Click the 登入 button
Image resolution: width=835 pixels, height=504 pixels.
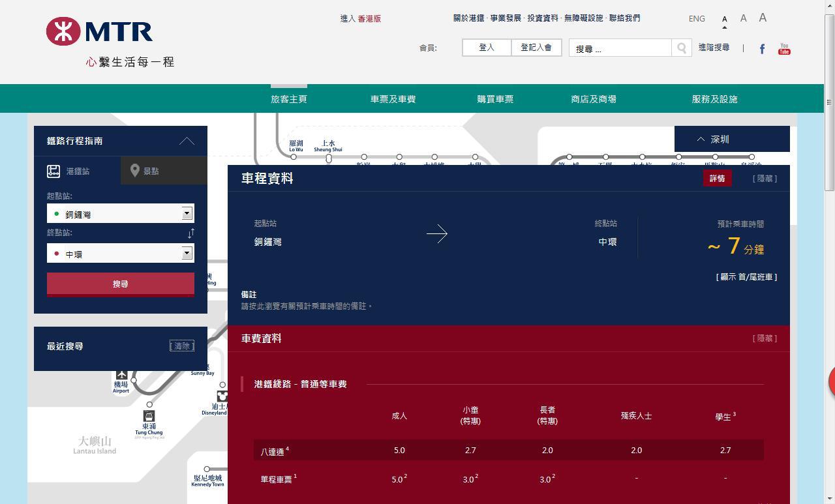(x=487, y=48)
